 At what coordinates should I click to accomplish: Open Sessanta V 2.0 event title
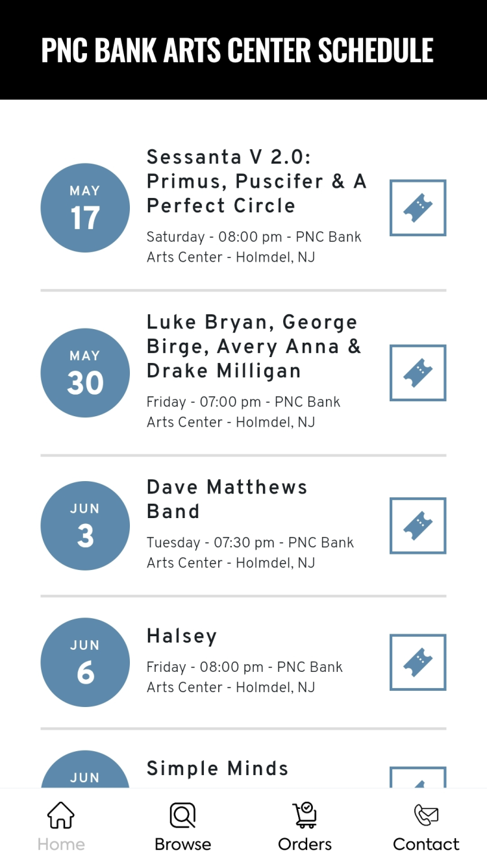[x=256, y=181]
